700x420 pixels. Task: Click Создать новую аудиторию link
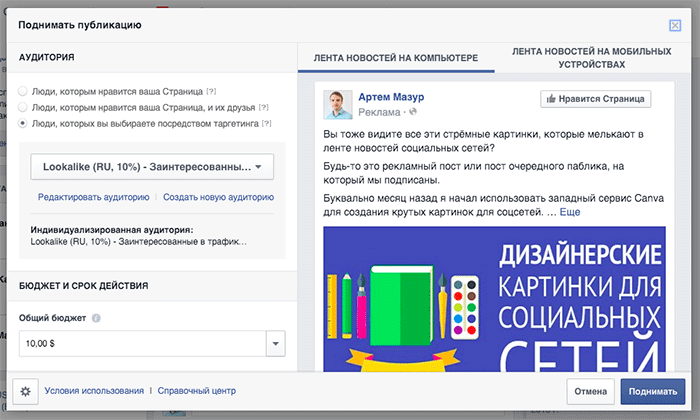pos(218,197)
